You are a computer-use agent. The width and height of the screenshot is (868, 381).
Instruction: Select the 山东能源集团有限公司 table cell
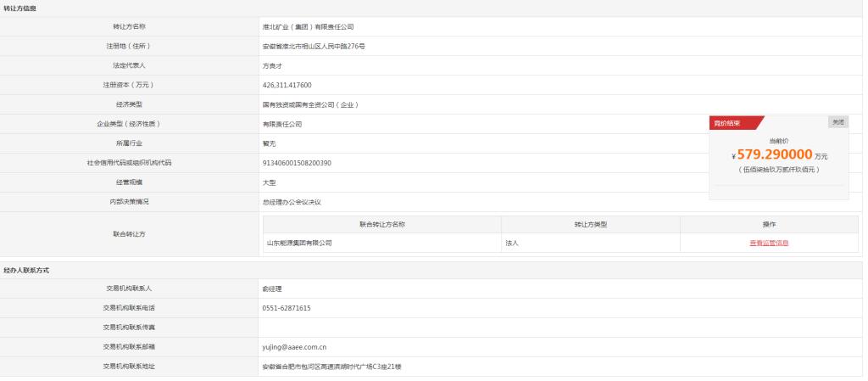tap(299, 243)
